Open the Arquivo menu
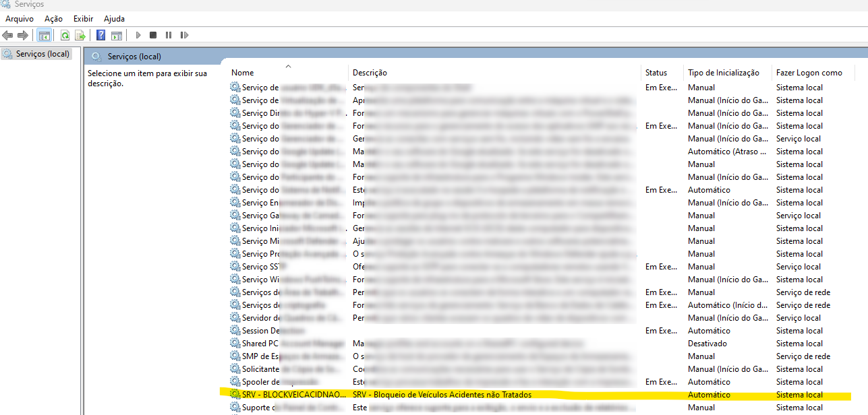The height and width of the screenshot is (415, 868). click(20, 19)
